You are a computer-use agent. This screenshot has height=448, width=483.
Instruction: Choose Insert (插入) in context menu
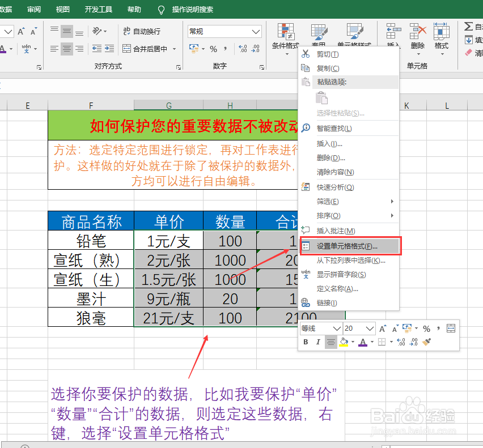pyautogui.click(x=349, y=144)
